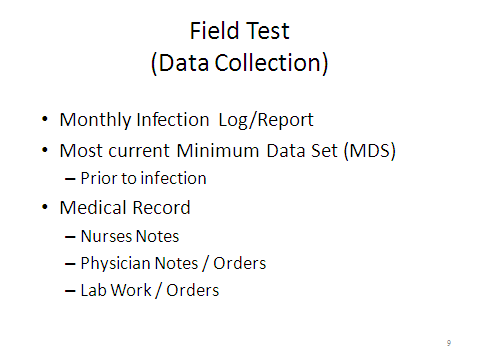The width and height of the screenshot is (480, 360).
Task: Select the 'Prior to infection' sub-item
Action: pyautogui.click(x=143, y=178)
